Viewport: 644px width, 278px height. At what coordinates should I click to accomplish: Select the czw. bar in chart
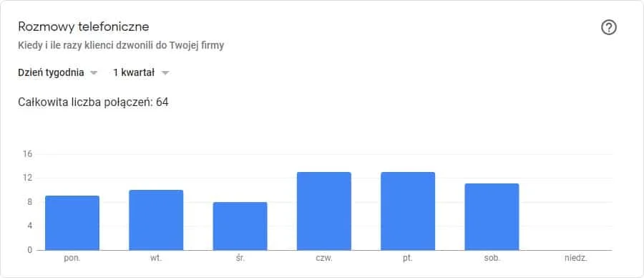pyautogui.click(x=324, y=211)
